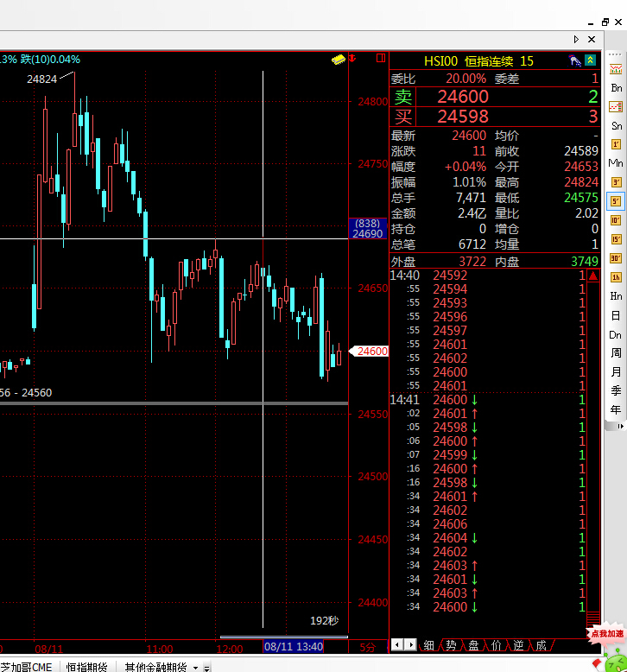The image size is (627, 672).
Task: Switch chart to 15-minute period
Action: pyautogui.click(x=616, y=239)
